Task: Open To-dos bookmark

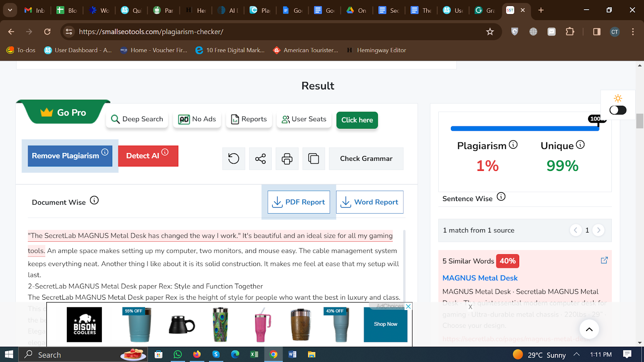Action: point(21,50)
